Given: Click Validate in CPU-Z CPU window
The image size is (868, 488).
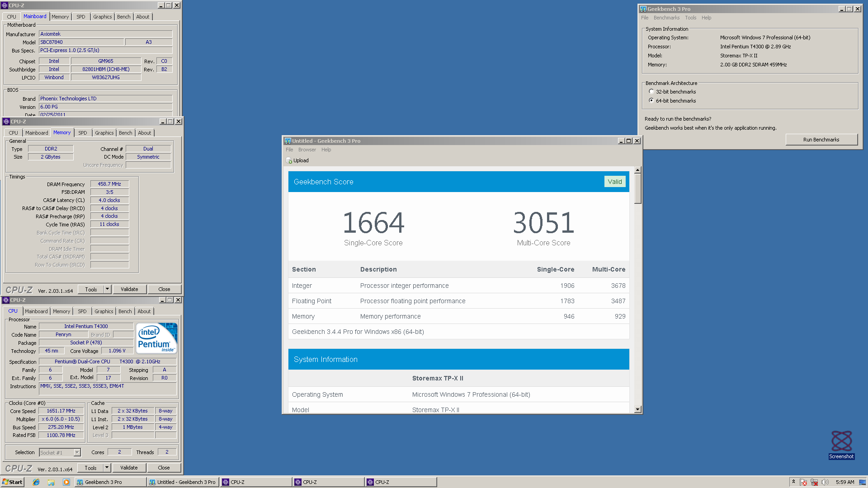Looking at the screenshot, I should click(x=129, y=468).
